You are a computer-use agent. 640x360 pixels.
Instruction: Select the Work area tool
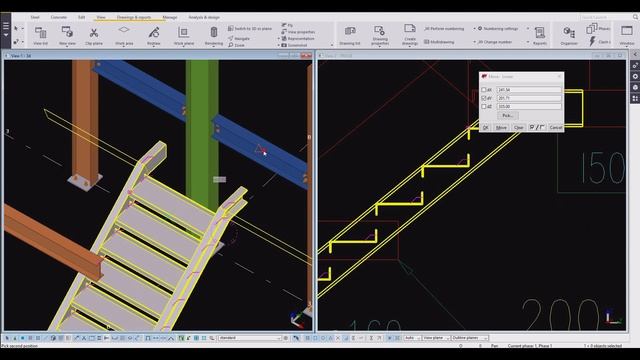click(124, 35)
